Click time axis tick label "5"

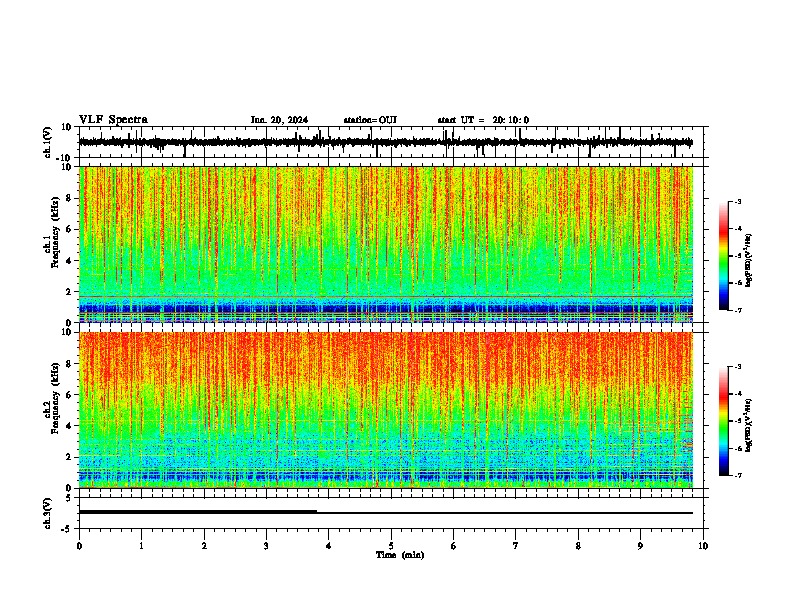coord(391,546)
